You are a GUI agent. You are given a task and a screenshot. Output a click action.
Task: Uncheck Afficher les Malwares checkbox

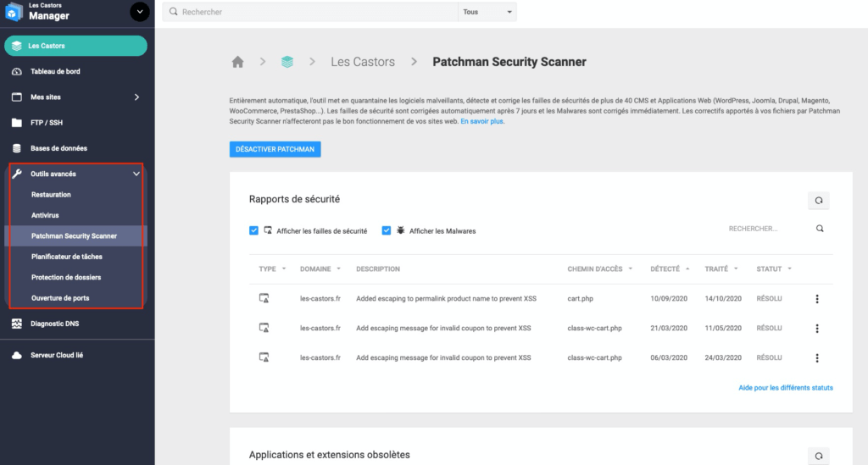pos(387,230)
